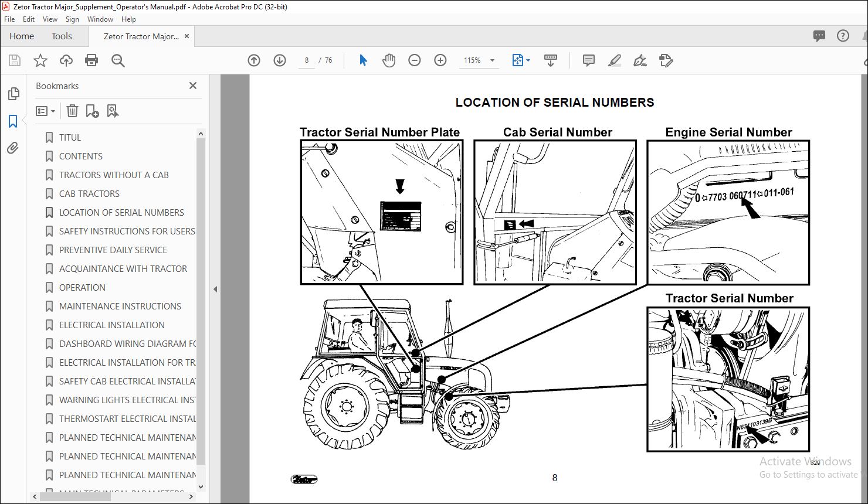Switch to the Home tab

click(22, 36)
